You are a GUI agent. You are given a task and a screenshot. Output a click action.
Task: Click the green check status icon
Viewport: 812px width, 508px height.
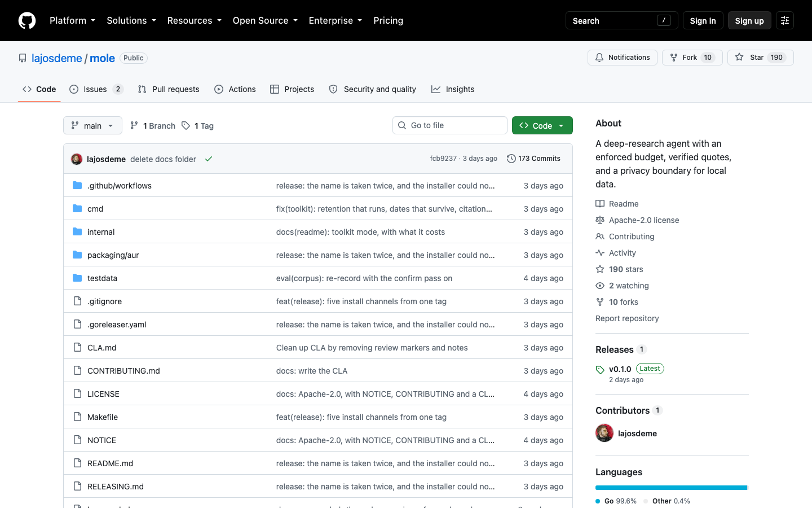pos(209,159)
